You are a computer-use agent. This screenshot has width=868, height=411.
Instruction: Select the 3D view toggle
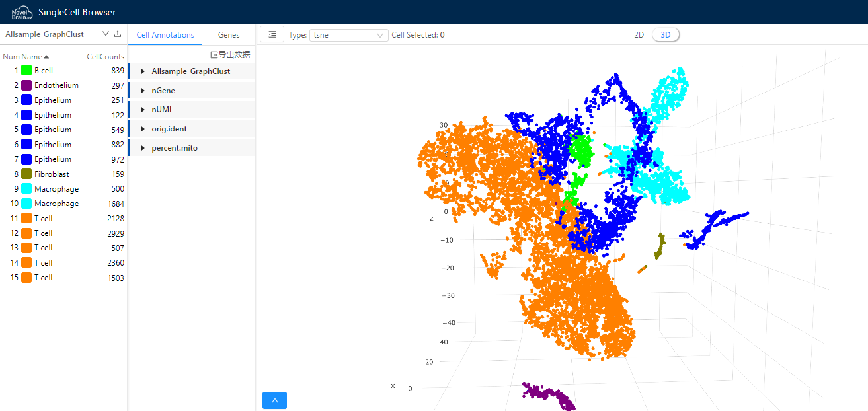tap(665, 35)
